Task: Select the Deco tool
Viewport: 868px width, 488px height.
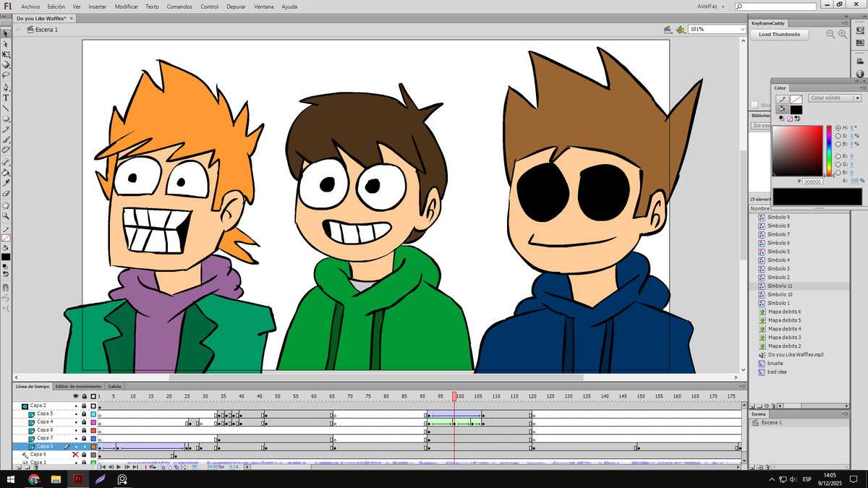Action: (7, 149)
